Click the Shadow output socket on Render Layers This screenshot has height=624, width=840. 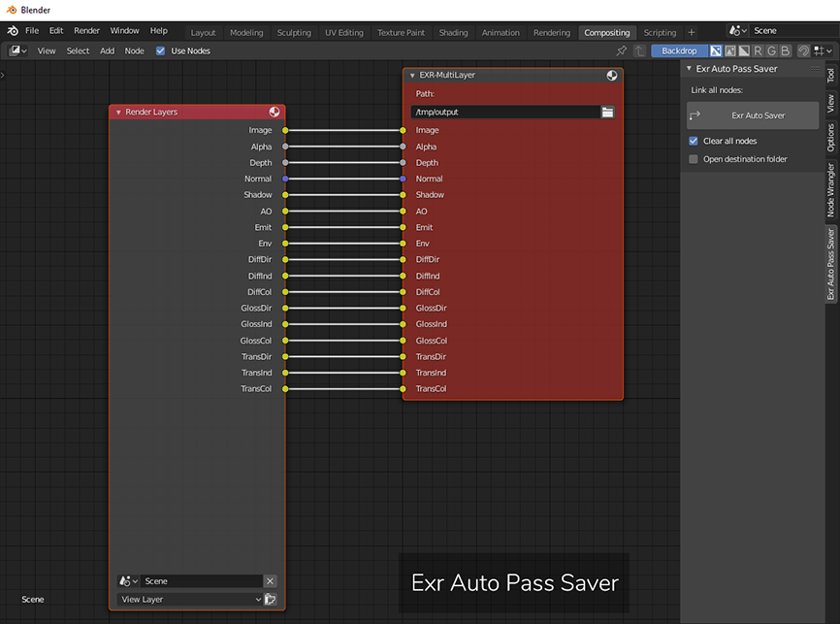(285, 195)
